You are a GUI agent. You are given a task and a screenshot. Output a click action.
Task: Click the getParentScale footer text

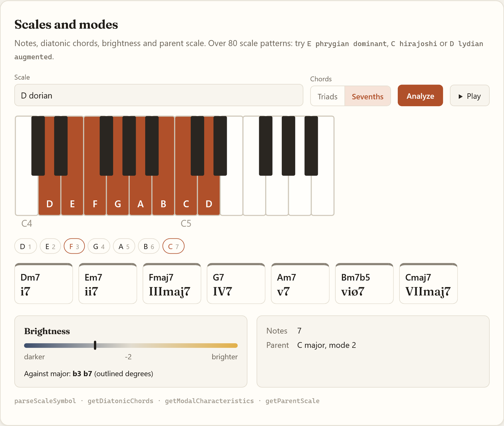[292, 401]
